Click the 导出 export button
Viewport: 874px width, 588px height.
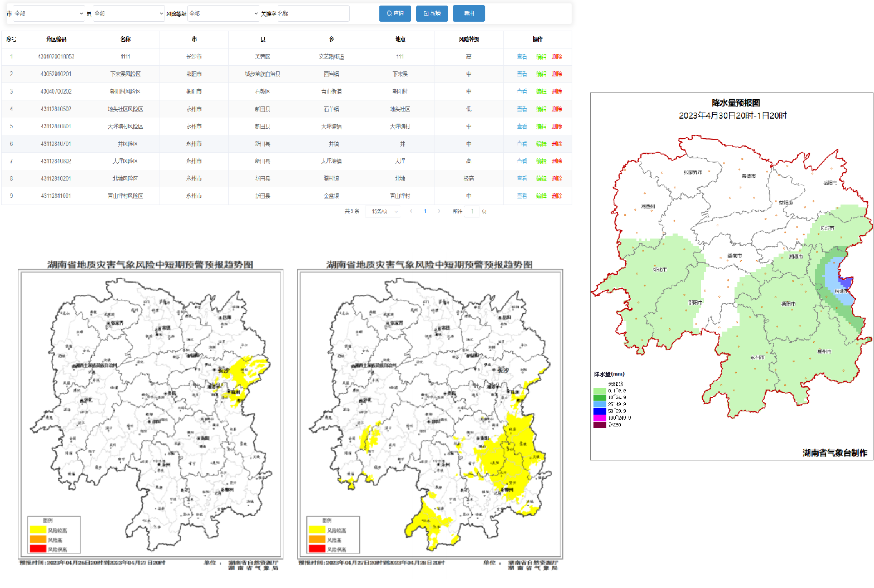469,13
